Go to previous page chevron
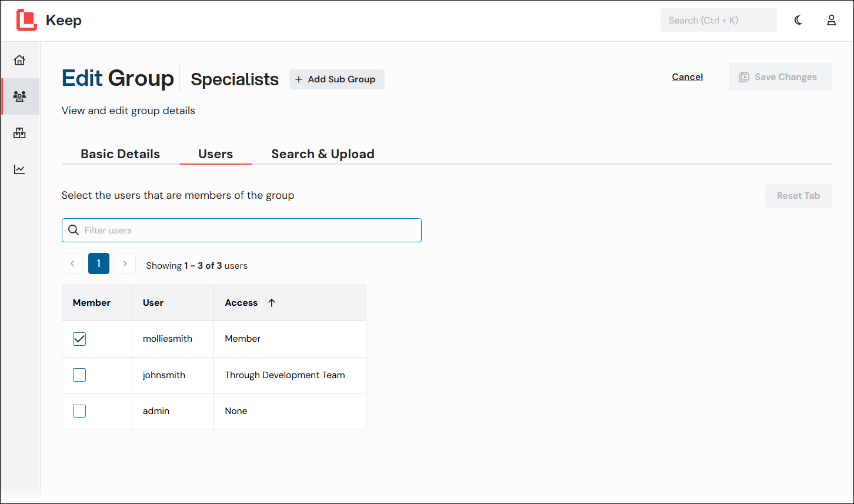The image size is (854, 504). [72, 263]
